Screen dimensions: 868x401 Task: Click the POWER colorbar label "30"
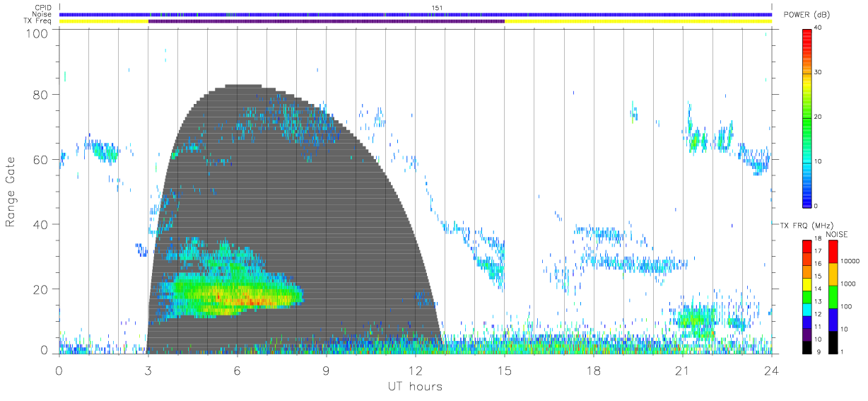[818, 73]
